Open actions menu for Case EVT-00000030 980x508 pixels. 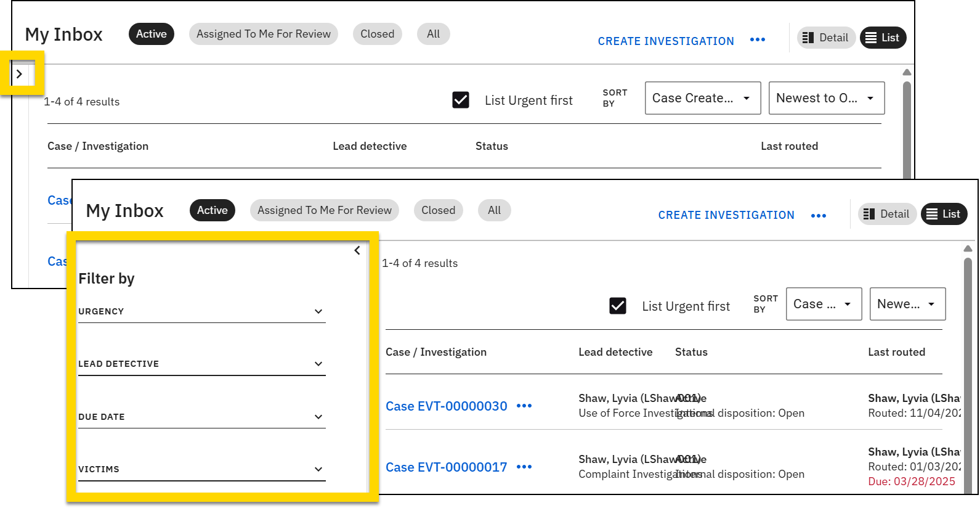click(x=524, y=406)
